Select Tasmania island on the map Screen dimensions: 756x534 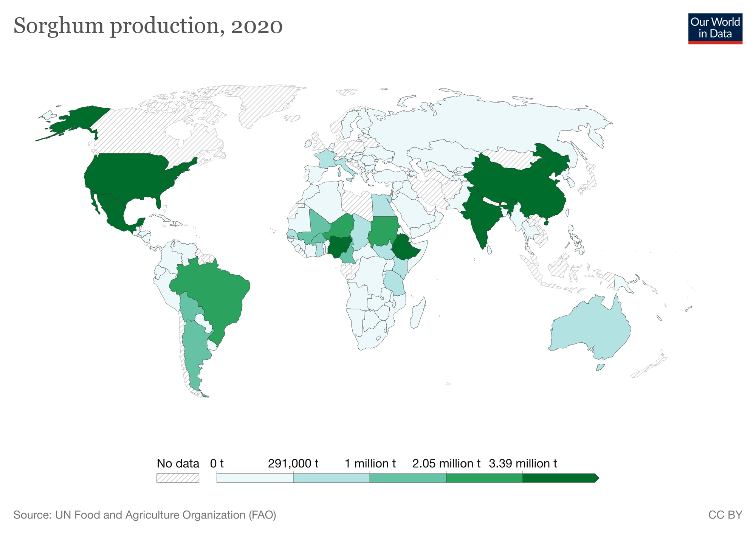tap(600, 367)
